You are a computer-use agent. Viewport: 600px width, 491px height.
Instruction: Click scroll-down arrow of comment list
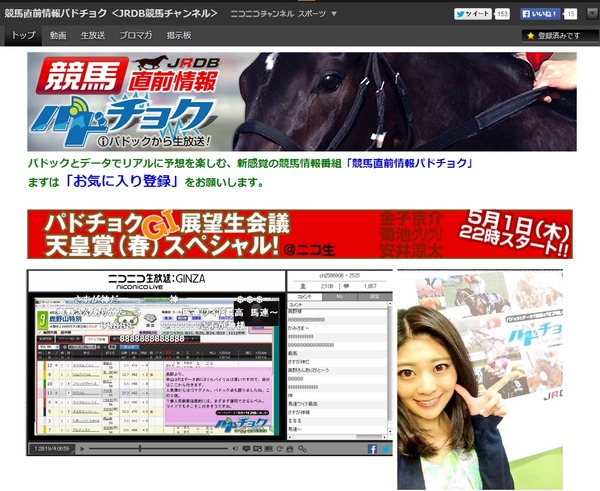coord(390,431)
